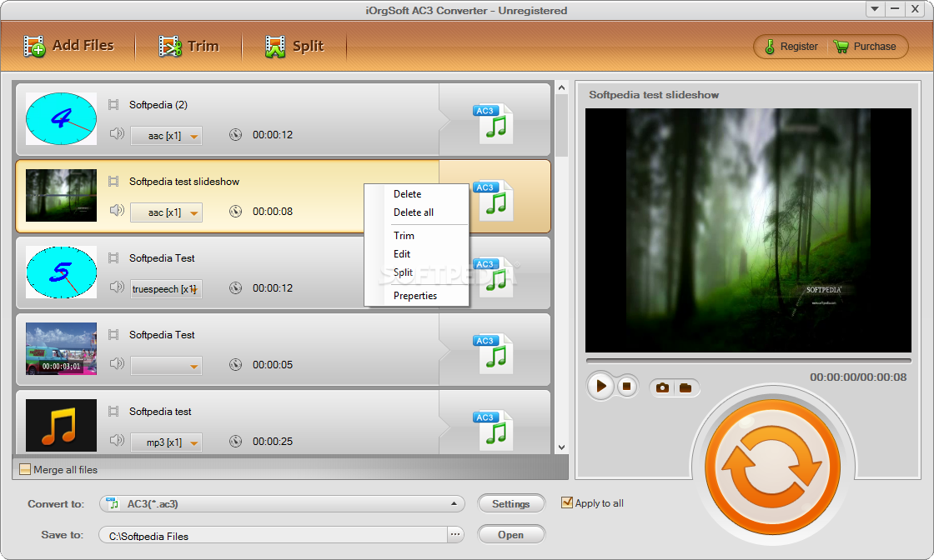Select forest thumbnail of Softpedia test slideshow
Image resolution: width=934 pixels, height=560 pixels.
[62, 195]
